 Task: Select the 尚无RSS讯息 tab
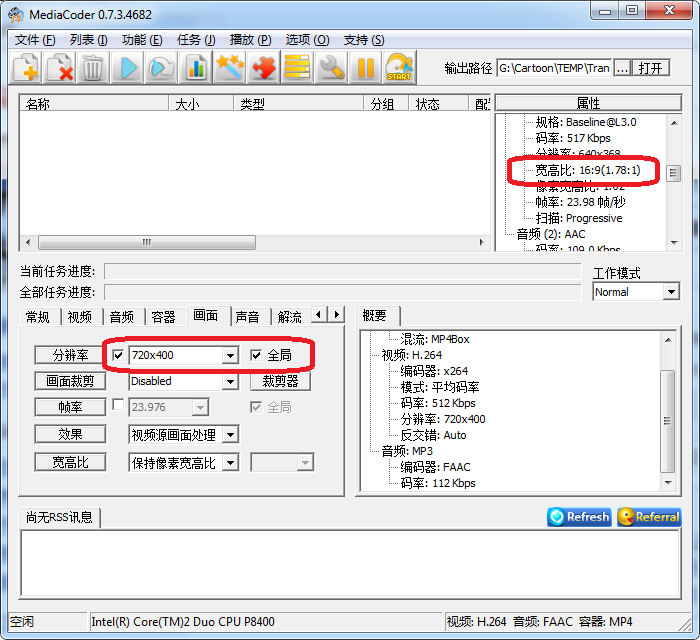59,517
